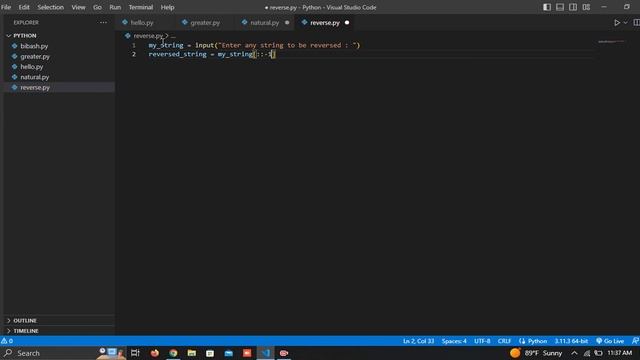Click unsaved dot on reverse.py tab

pos(347,22)
